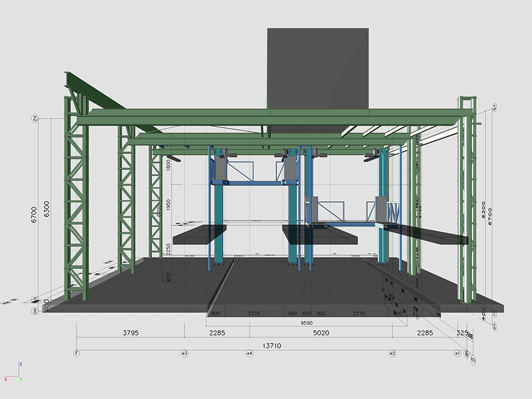Select the e4 grid axis bubble
The height and width of the screenshot is (399, 532).
(249, 352)
